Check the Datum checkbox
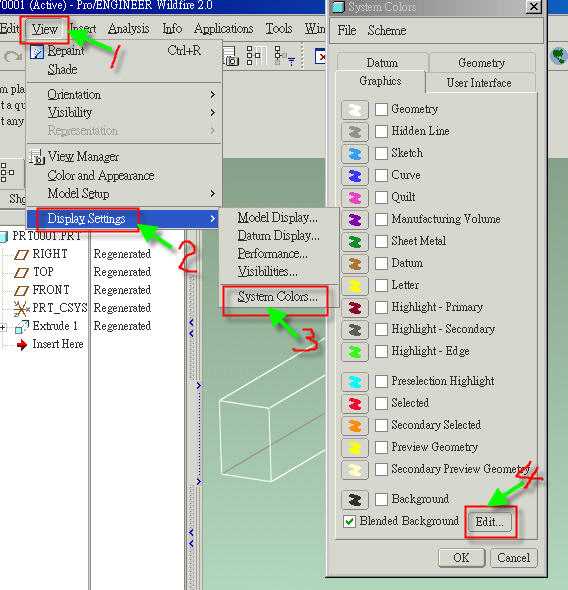 [381, 263]
